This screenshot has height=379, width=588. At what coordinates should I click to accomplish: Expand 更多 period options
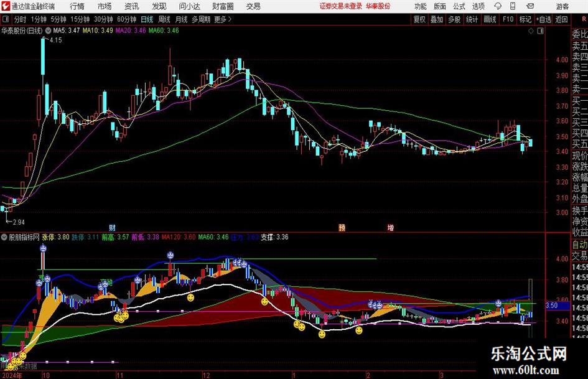tap(223, 19)
